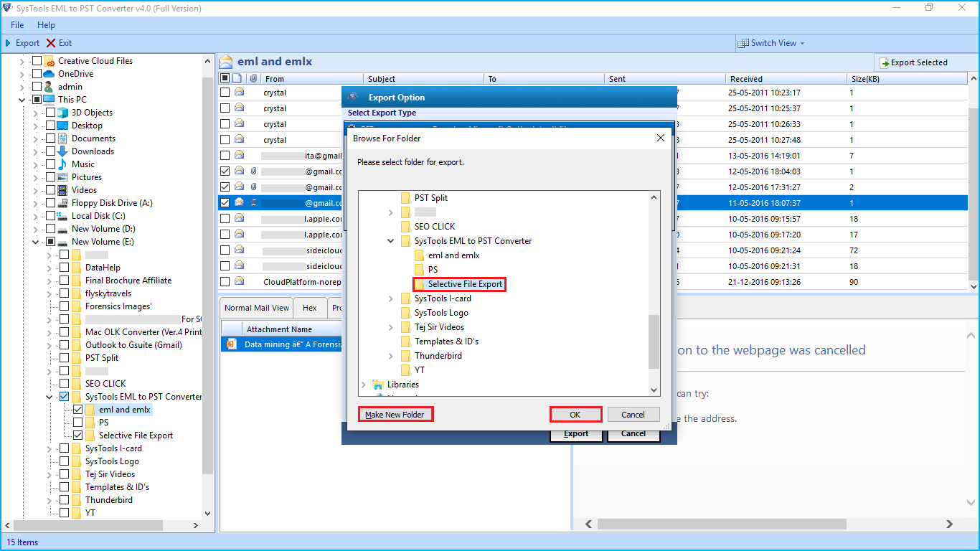The width and height of the screenshot is (980, 551).
Task: Collapse the New Volume (E:) node
Action: [36, 242]
